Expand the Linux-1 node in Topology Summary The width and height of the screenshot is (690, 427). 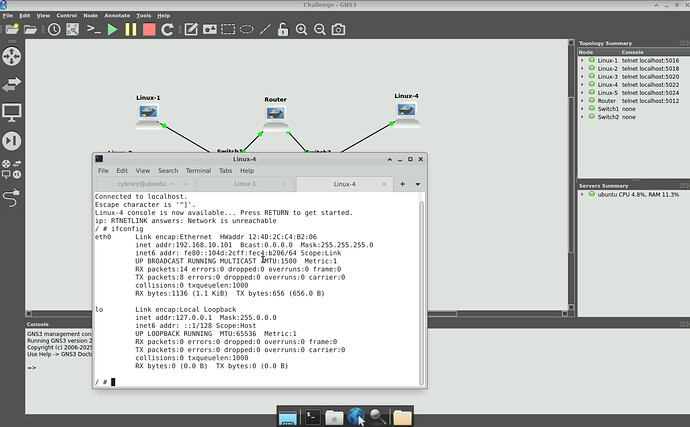coord(583,61)
